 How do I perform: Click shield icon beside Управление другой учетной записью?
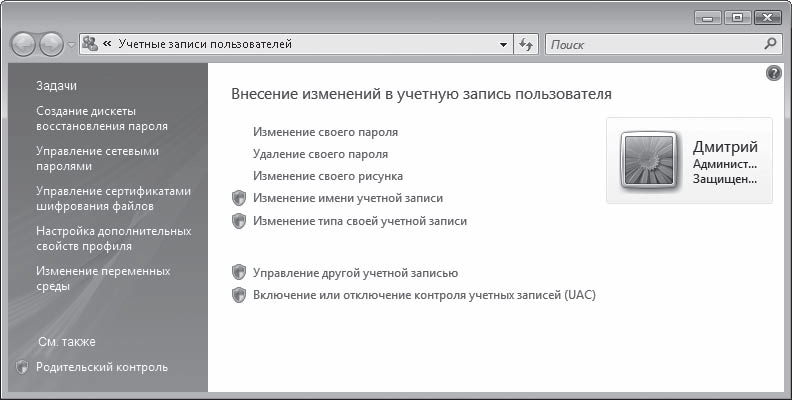point(238,272)
